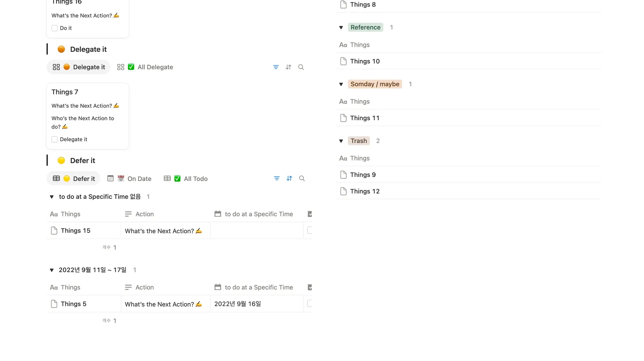Click the page icon beside Things 8
This screenshot has width=644, height=361.
tap(343, 4)
